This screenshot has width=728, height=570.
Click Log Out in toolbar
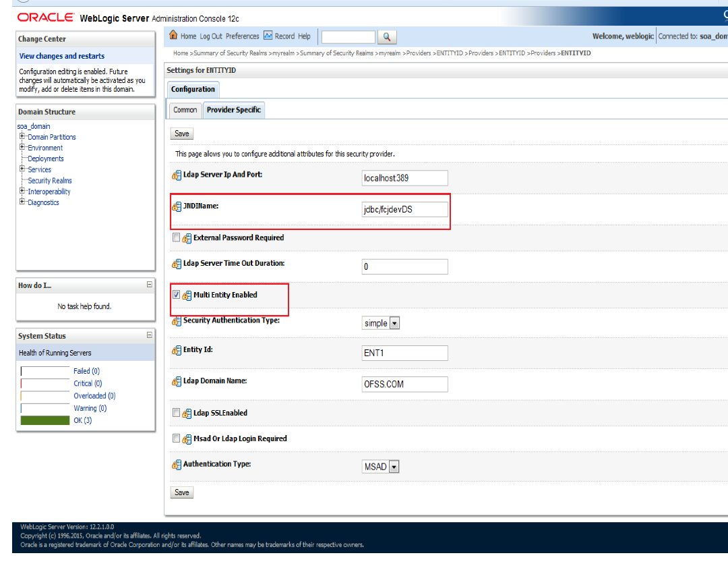(x=211, y=36)
